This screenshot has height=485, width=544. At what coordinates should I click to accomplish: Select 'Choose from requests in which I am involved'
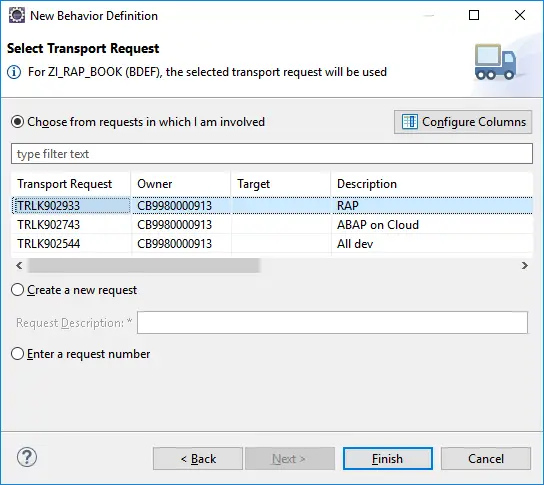pyautogui.click(x=17, y=122)
